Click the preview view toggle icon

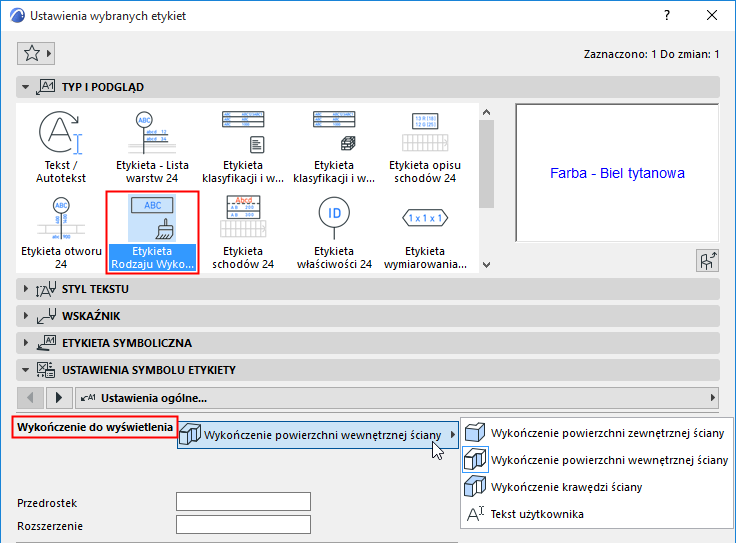pos(707,260)
